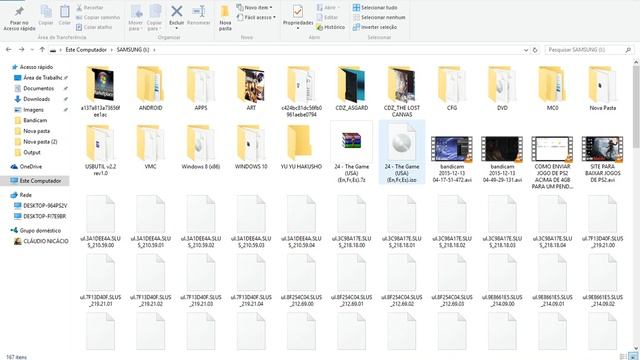Select the DVD folder
This screenshot has width=640, height=360.
tap(502, 89)
